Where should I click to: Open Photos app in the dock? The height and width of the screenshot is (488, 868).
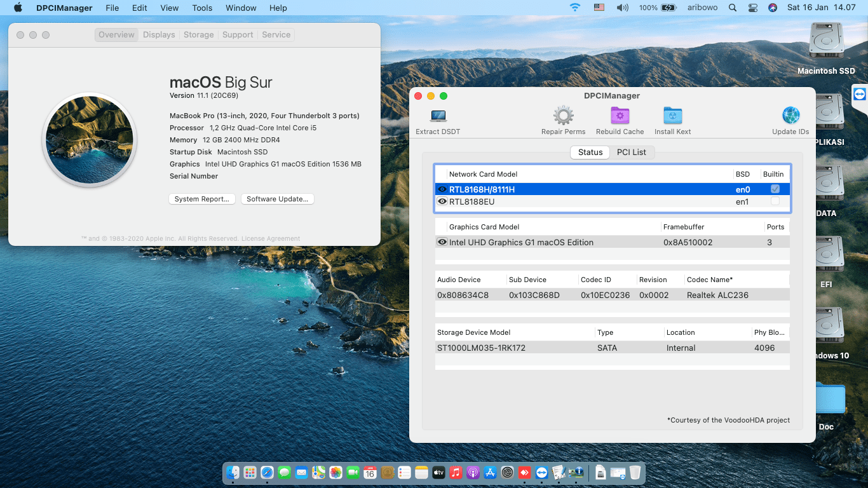(x=336, y=473)
